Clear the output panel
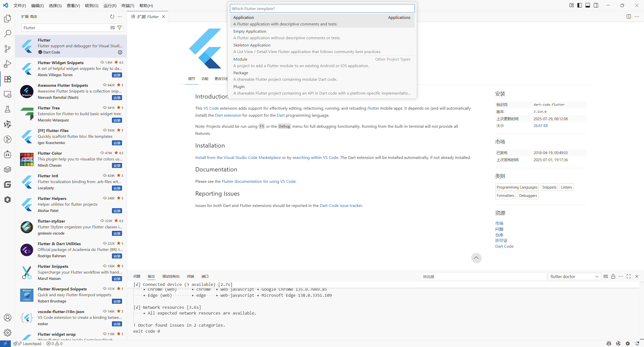This screenshot has width=644, height=347. [606, 276]
